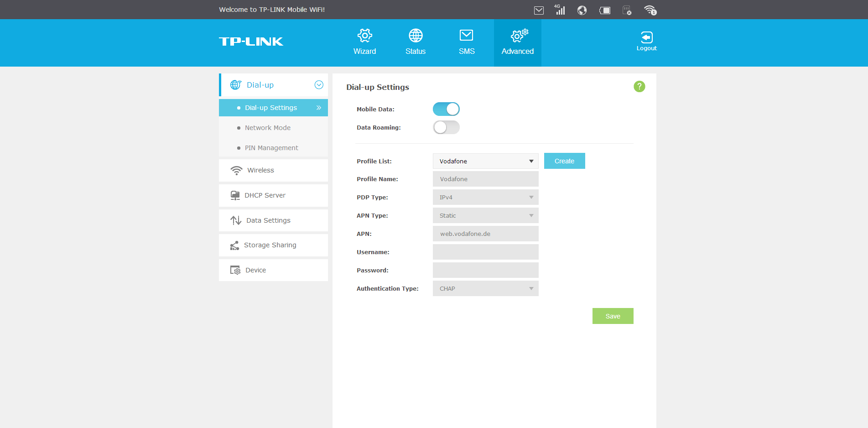The image size is (868, 428).
Task: Click the battery level status icon
Action: [605, 10]
